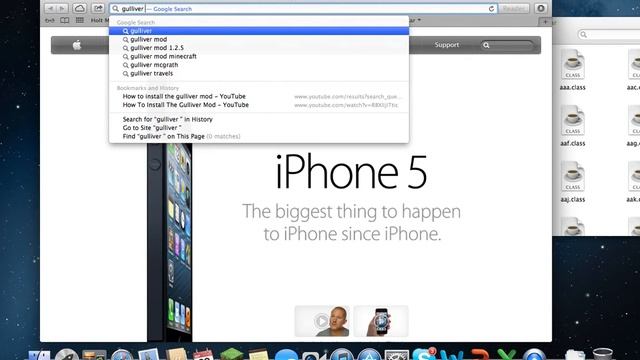
Task: Open Finder from the Dock
Action: [x=40, y=354]
